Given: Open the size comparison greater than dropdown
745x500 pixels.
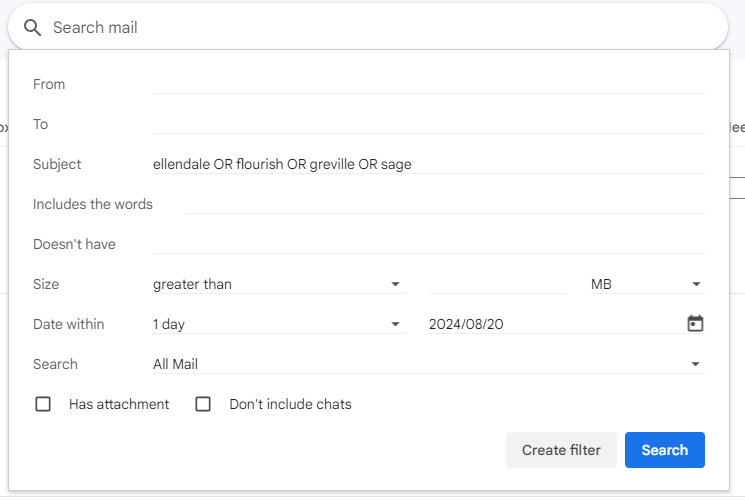Looking at the screenshot, I should [278, 284].
